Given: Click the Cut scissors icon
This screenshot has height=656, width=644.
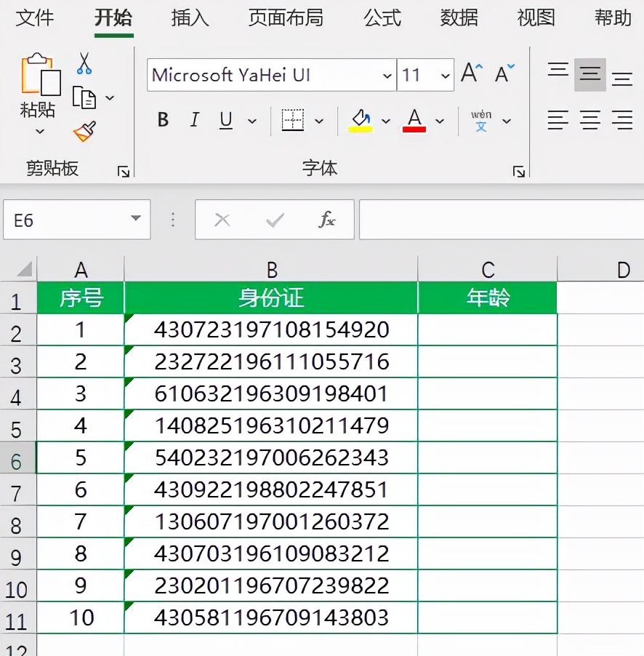Looking at the screenshot, I should [x=84, y=63].
